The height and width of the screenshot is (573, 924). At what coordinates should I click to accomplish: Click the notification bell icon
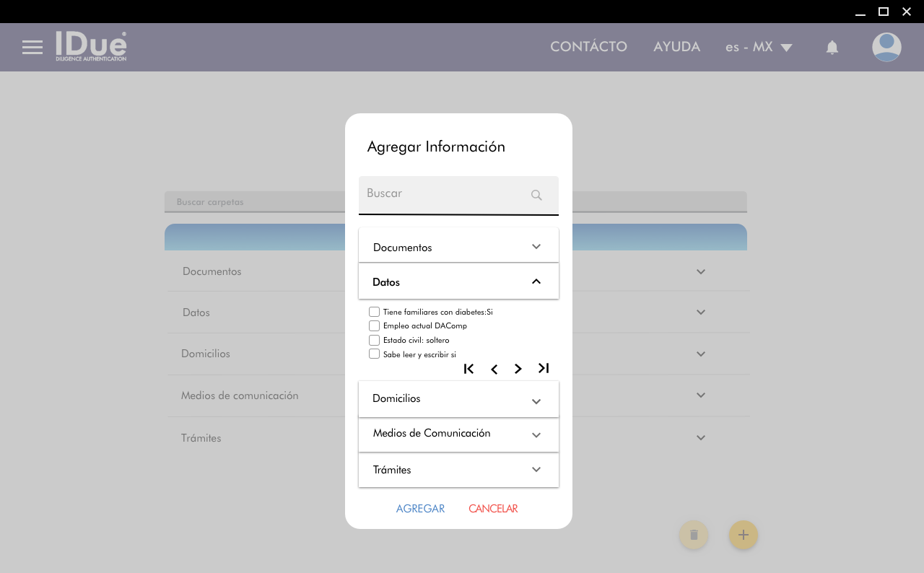tap(832, 48)
